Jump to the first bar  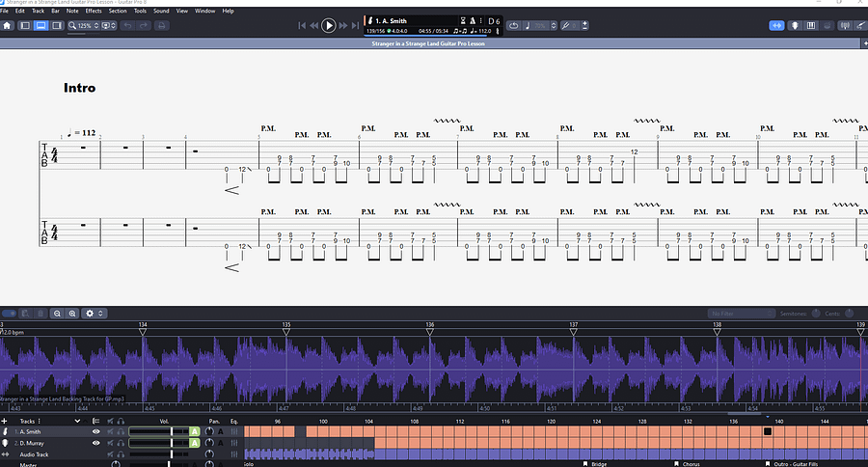point(302,25)
